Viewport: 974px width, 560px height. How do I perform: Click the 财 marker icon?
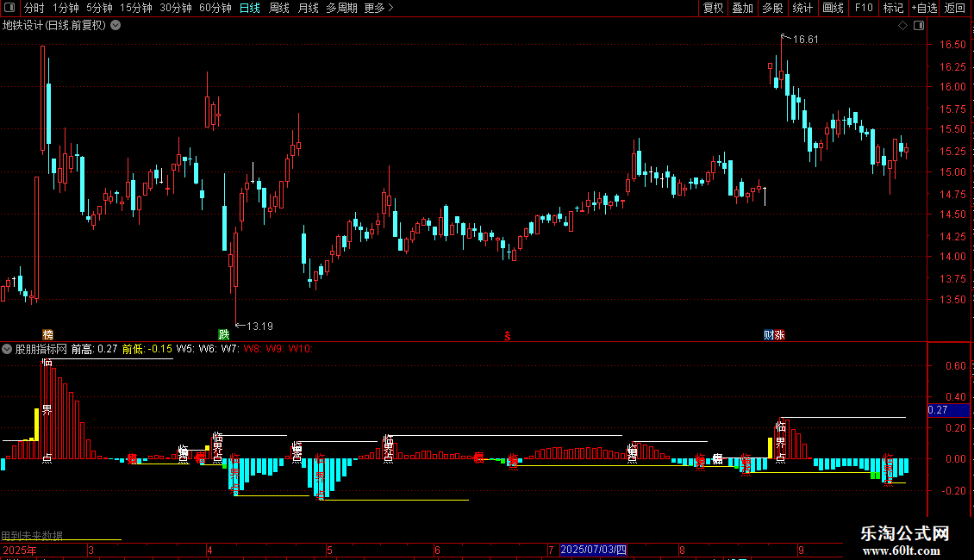point(769,334)
